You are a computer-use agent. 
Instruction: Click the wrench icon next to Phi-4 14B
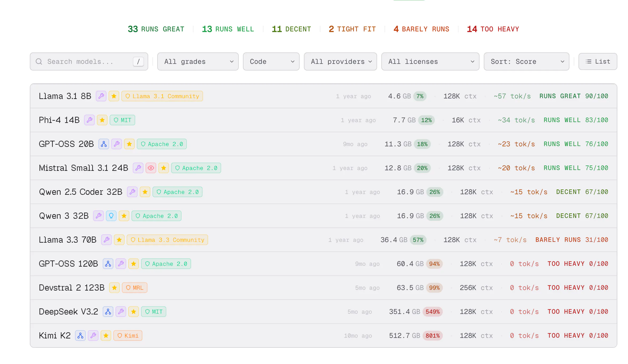click(89, 120)
